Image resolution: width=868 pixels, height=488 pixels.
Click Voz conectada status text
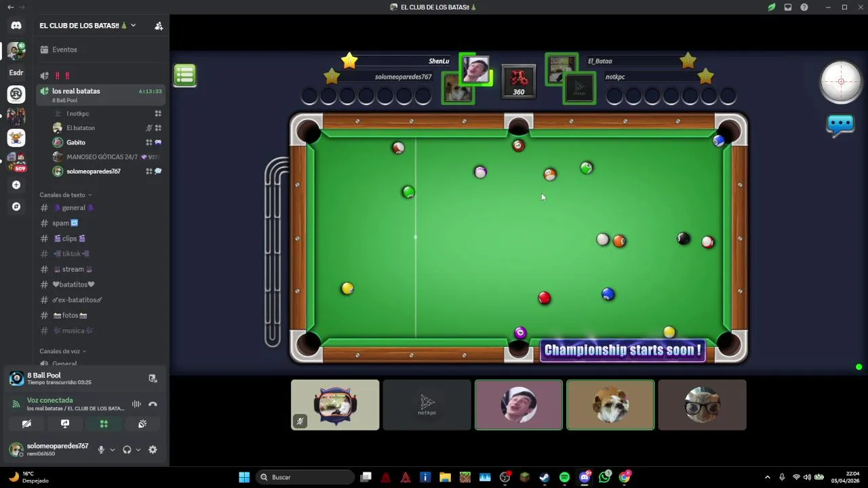(50, 401)
